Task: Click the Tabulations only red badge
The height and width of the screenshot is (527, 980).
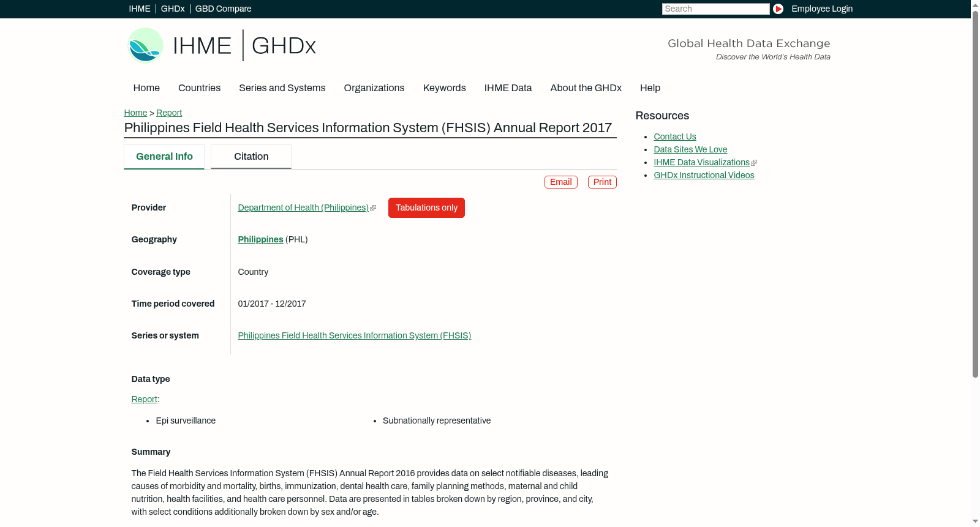Action: point(426,207)
